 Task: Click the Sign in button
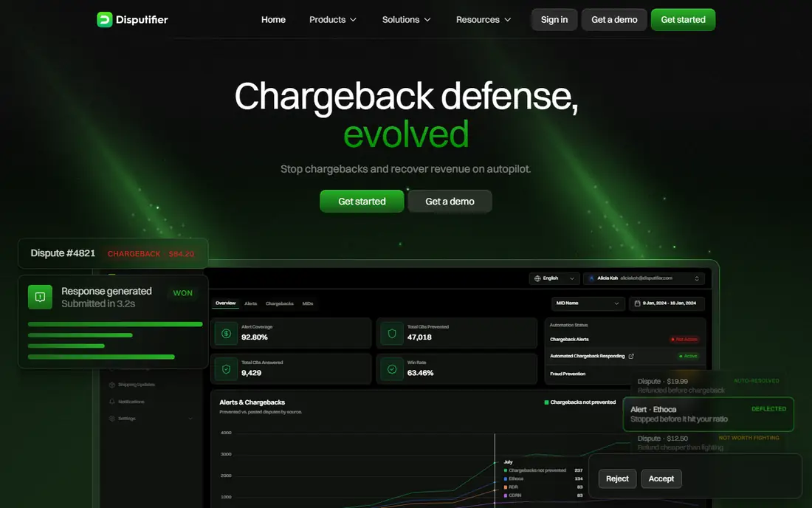coord(554,20)
